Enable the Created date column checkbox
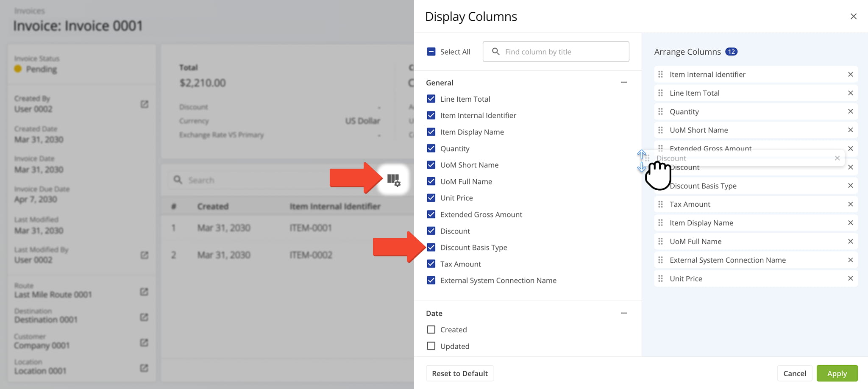 pyautogui.click(x=431, y=330)
